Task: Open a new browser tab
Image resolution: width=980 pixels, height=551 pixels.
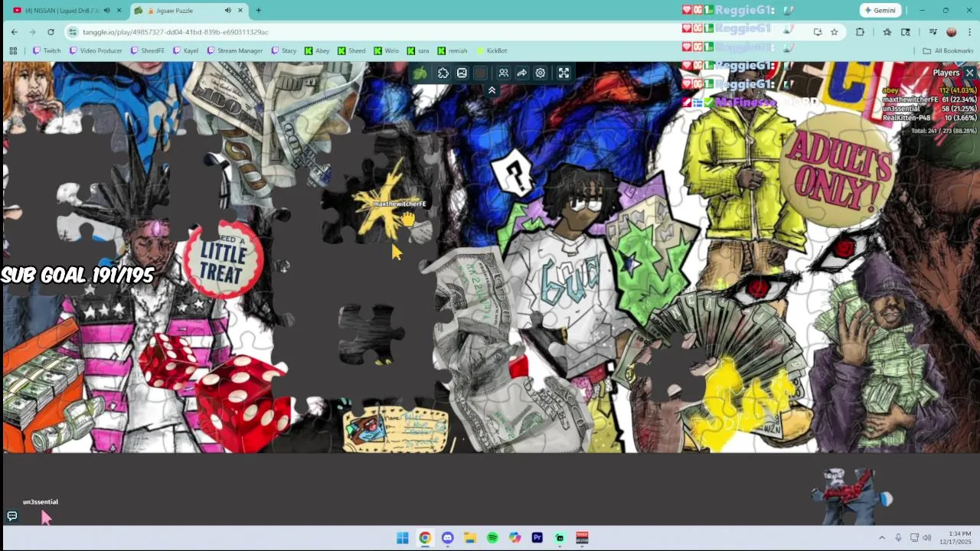Action: coord(258,10)
